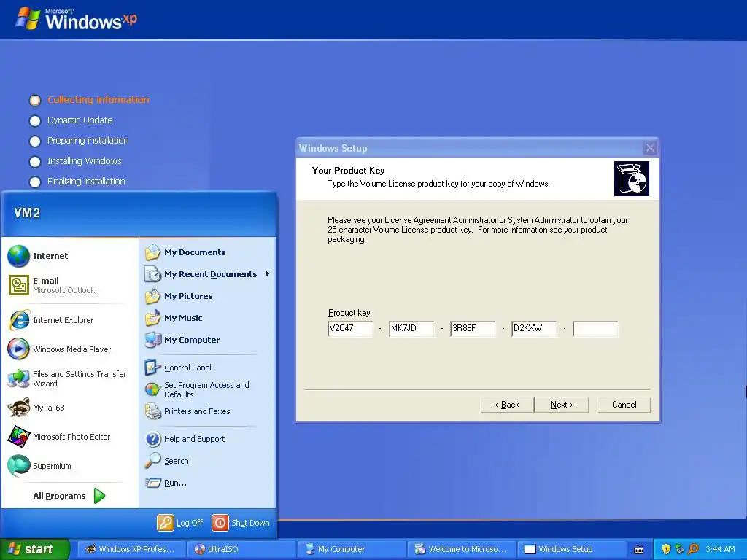This screenshot has height=560, width=747.
Task: Click the setup CD box icon
Action: pos(632,179)
